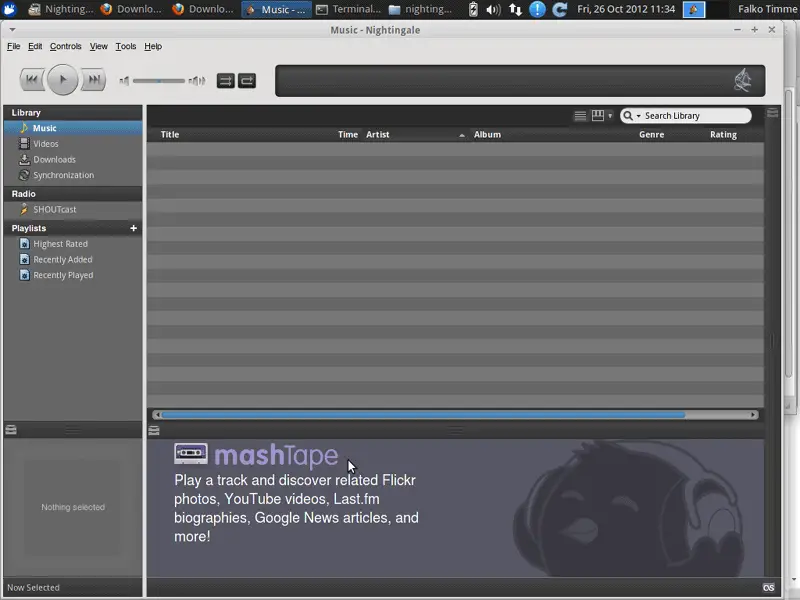Click the Nightingale bird logo in display

pyautogui.click(x=743, y=81)
